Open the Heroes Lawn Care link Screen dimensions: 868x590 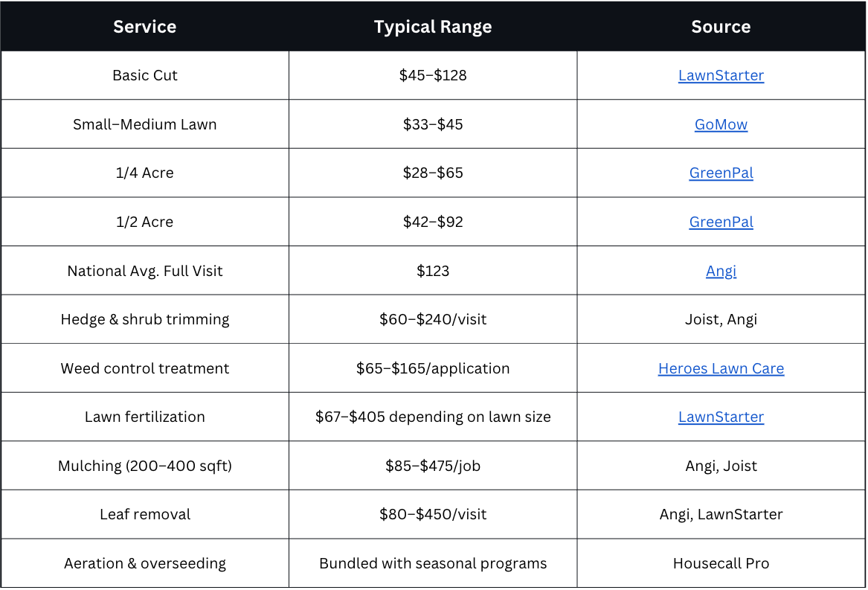(x=721, y=368)
